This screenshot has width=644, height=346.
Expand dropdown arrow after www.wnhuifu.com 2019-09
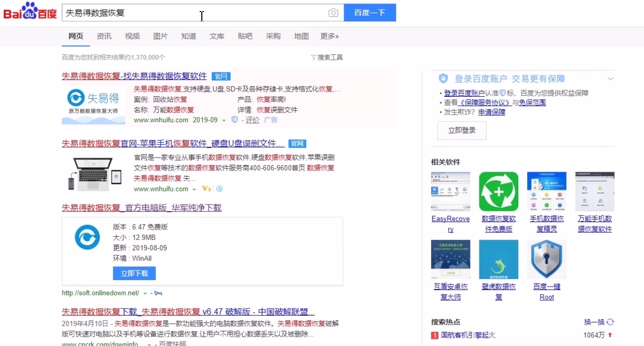pyautogui.click(x=224, y=120)
